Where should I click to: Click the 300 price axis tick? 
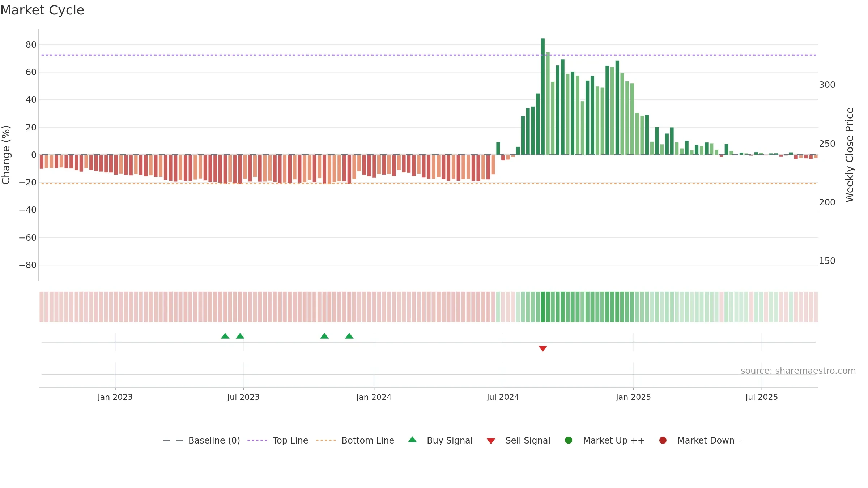(827, 85)
